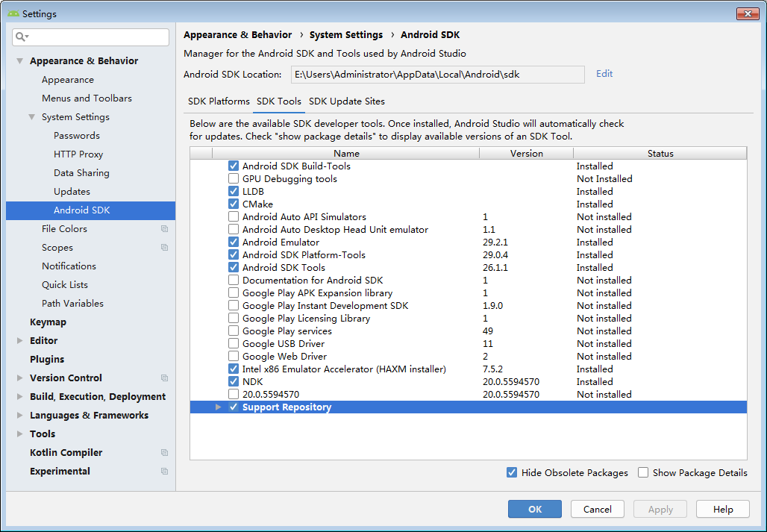The width and height of the screenshot is (767, 532).
Task: Check Google Play services checkbox
Action: pos(234,331)
